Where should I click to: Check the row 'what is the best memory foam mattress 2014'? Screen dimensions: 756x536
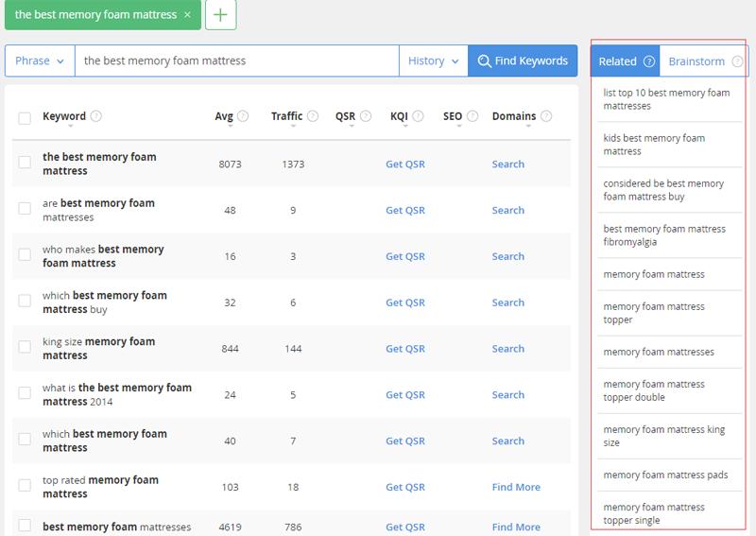[25, 392]
